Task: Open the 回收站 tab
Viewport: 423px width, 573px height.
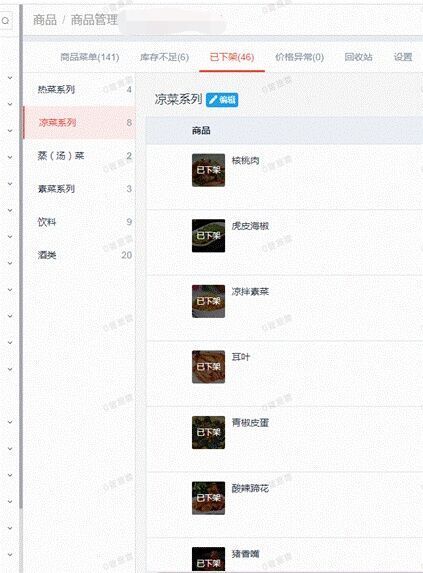Action: [x=358, y=57]
